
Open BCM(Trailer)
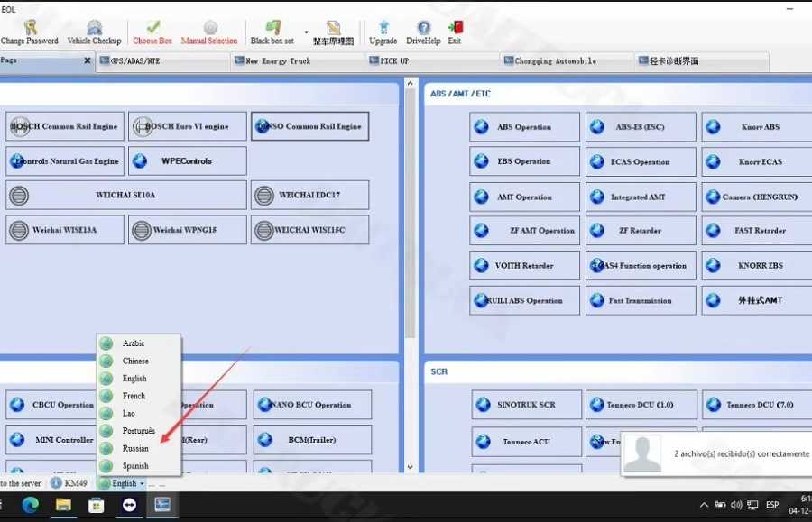click(312, 440)
